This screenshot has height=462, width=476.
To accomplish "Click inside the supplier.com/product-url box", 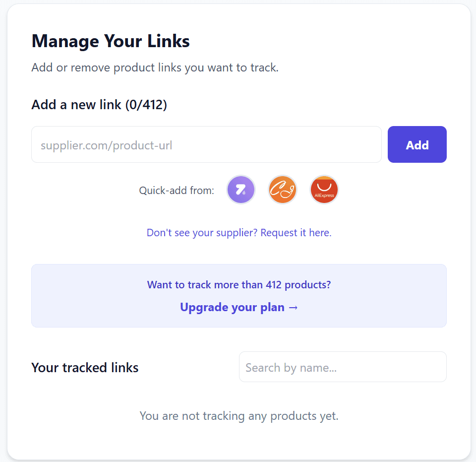I will pyautogui.click(x=206, y=144).
